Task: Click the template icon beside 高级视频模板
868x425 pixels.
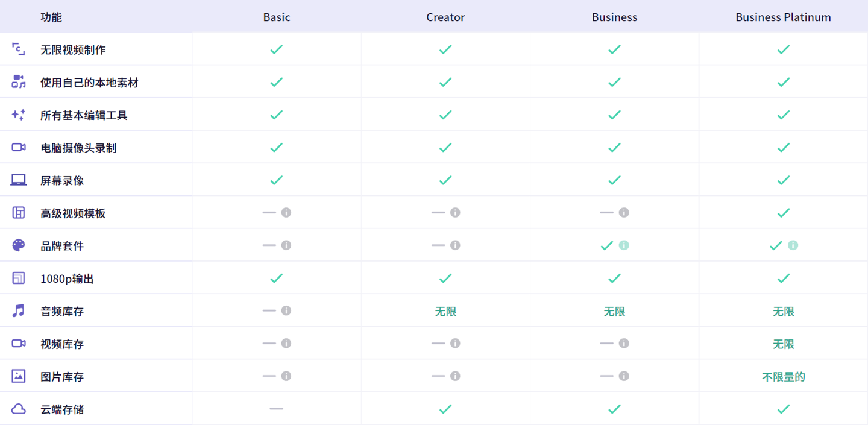Action: coord(19,212)
